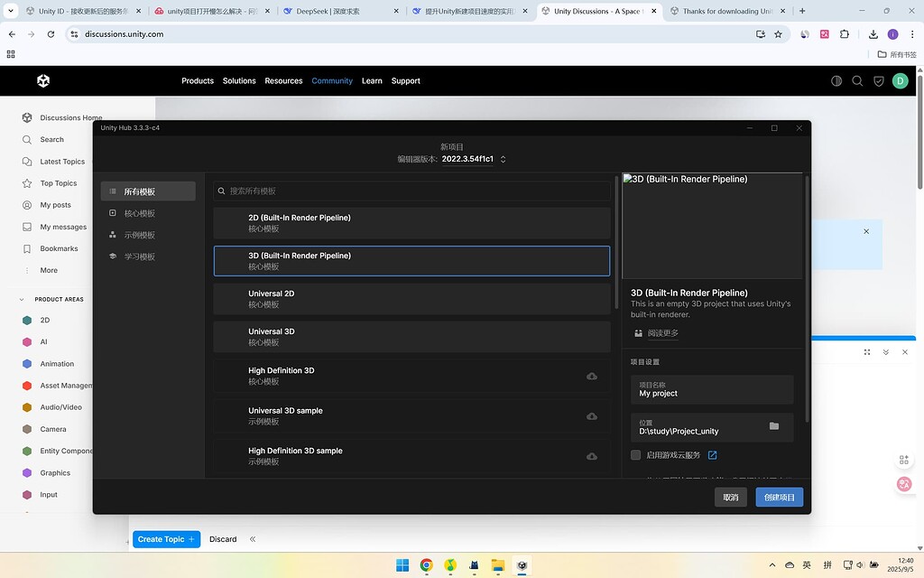Click the Bookmarks icon in Discussions sidebar
The height and width of the screenshot is (578, 924).
click(x=28, y=248)
